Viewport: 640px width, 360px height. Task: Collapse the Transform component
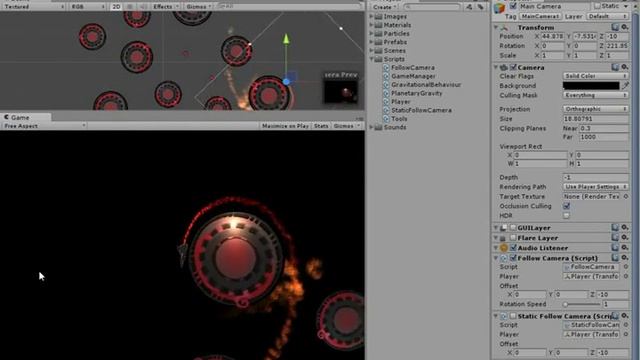pos(496,27)
